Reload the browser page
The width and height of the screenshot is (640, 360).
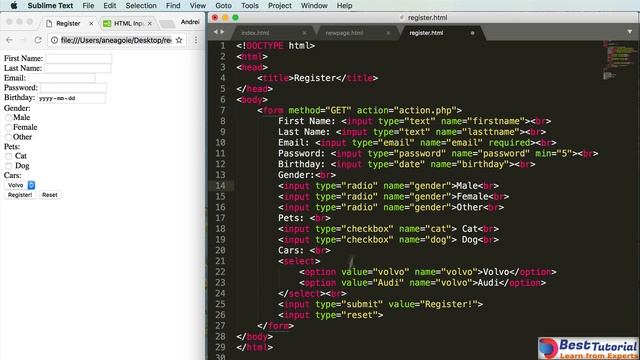coord(38,40)
